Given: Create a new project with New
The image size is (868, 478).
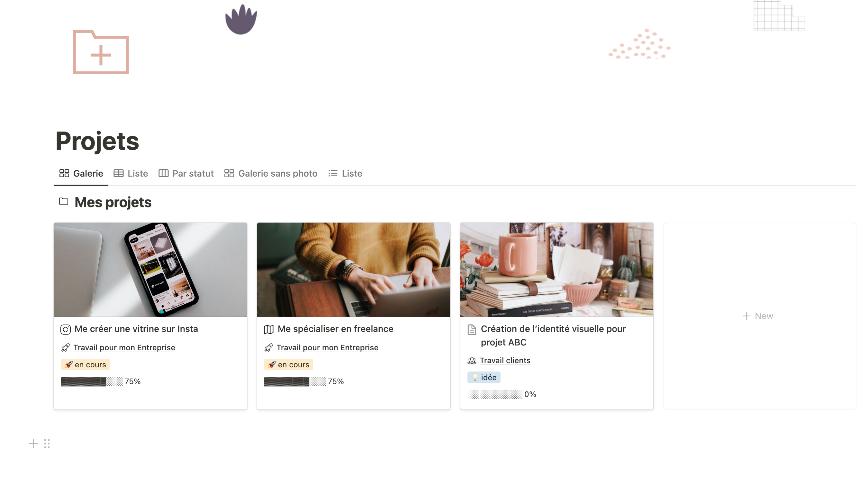Looking at the screenshot, I should [757, 316].
